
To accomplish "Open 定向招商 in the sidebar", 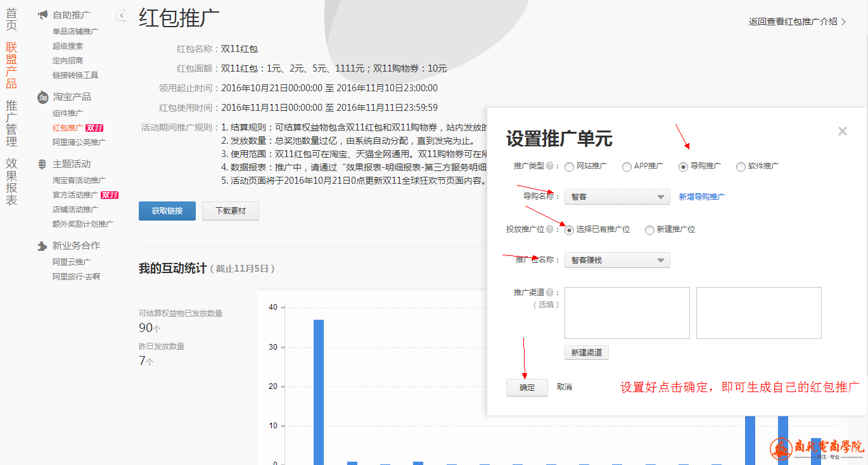I will (x=68, y=60).
